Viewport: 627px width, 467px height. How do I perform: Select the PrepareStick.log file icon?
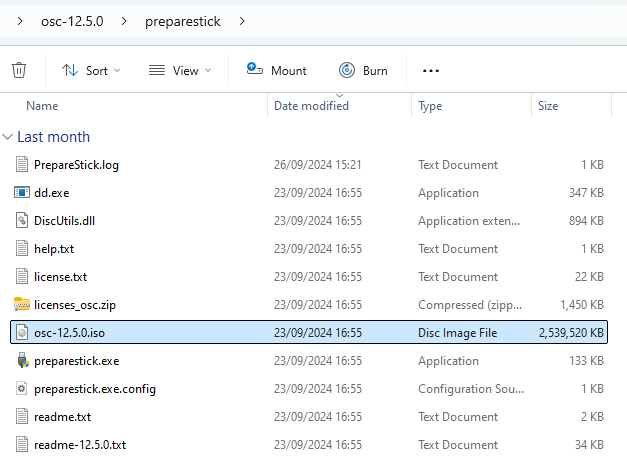(22, 164)
